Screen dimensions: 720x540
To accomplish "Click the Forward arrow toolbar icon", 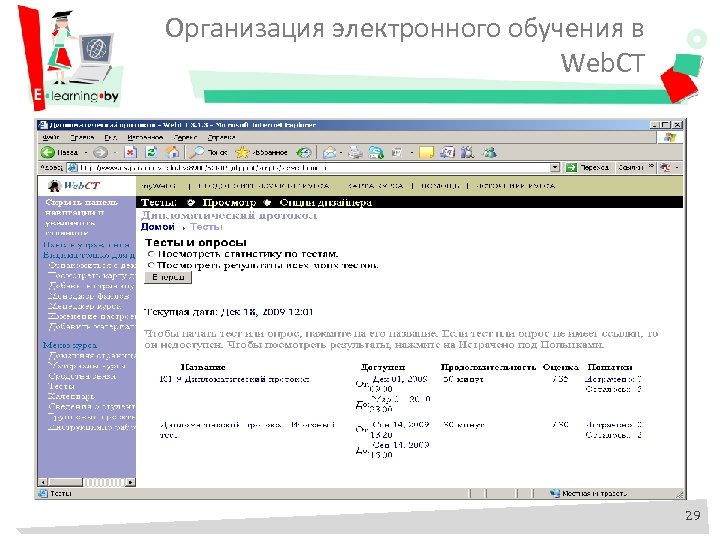I will [x=100, y=152].
